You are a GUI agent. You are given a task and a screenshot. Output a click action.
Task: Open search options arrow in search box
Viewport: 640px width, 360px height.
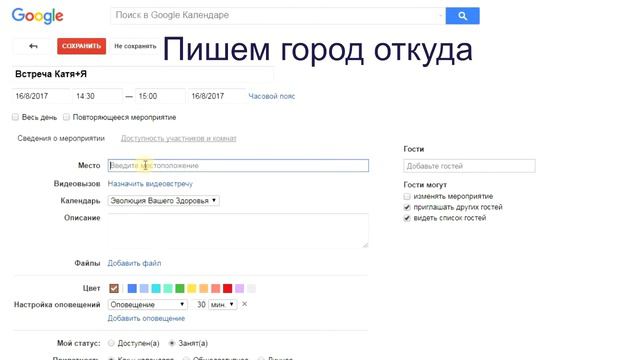[441, 16]
